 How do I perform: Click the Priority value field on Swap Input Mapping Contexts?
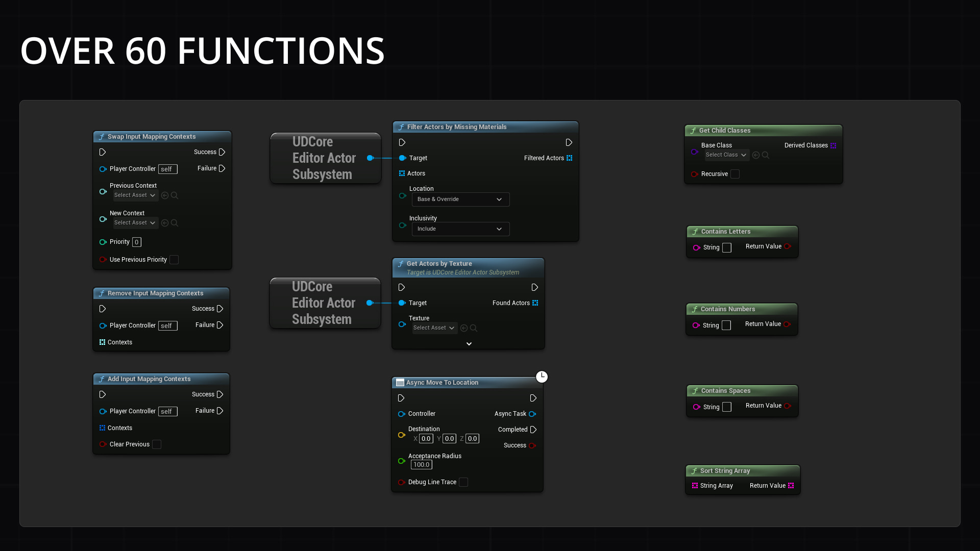pos(137,242)
